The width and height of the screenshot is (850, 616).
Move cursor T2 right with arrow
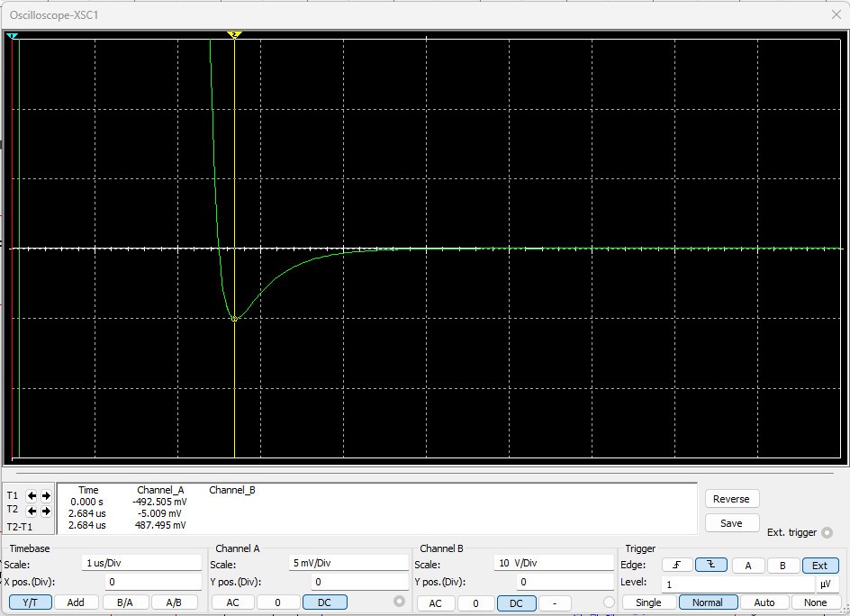[46, 511]
